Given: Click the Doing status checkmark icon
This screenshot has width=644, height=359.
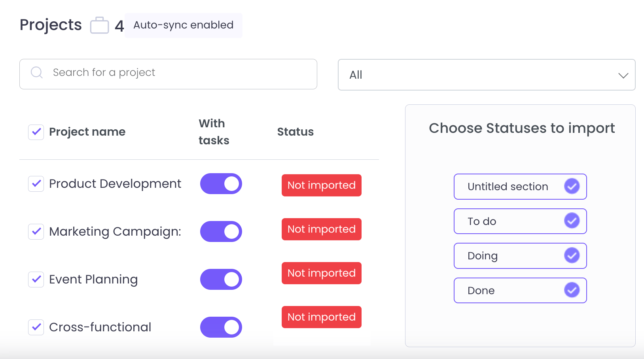Looking at the screenshot, I should click(x=572, y=255).
